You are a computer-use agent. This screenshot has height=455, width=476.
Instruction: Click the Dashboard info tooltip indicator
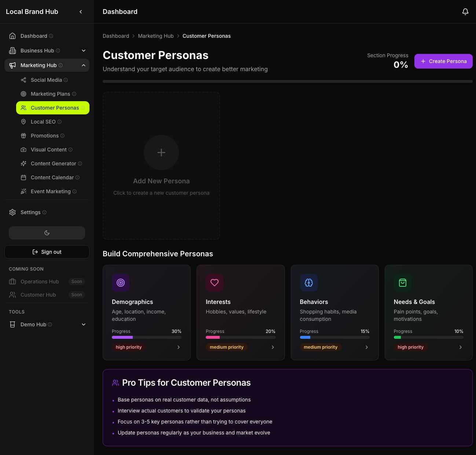(51, 36)
